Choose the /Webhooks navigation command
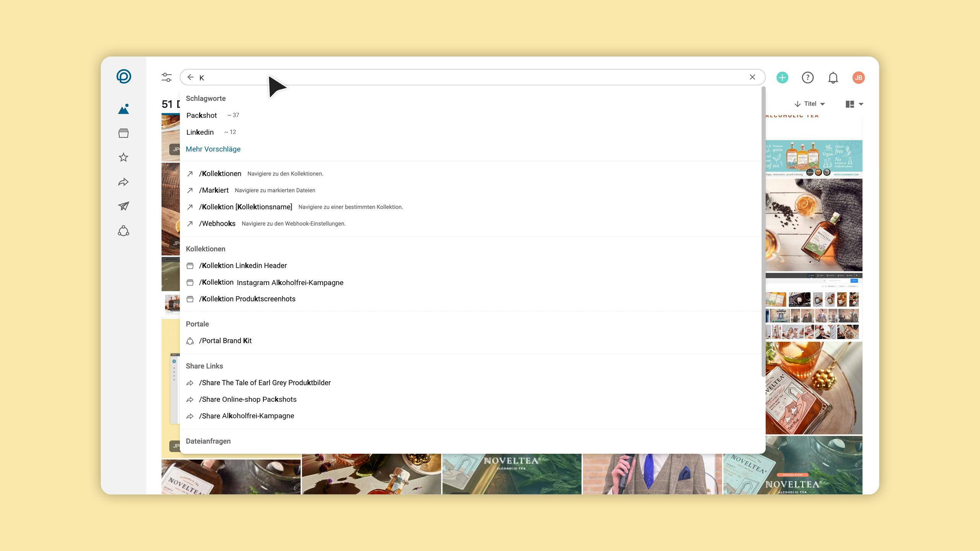This screenshot has height=551, width=980. point(217,223)
